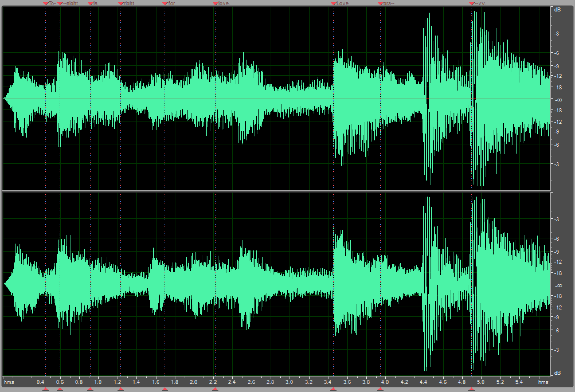Click 3.2 on the time ruler

309,382
